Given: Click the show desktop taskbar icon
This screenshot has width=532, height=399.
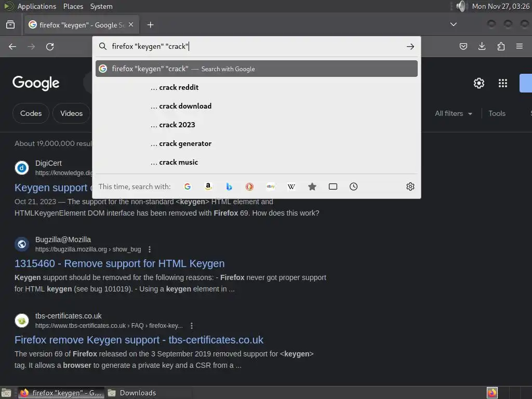Looking at the screenshot, I should pyautogui.click(x=6, y=393).
